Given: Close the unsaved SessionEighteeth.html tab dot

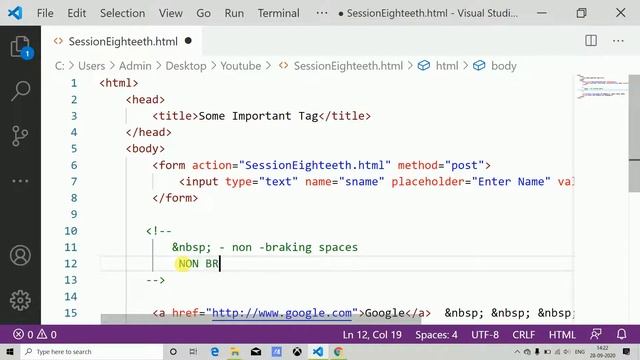Looking at the screenshot, I should click(x=188, y=41).
